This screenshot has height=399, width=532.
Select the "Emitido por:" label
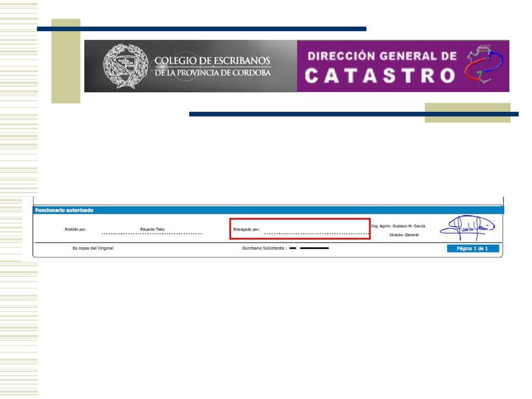coord(76,229)
